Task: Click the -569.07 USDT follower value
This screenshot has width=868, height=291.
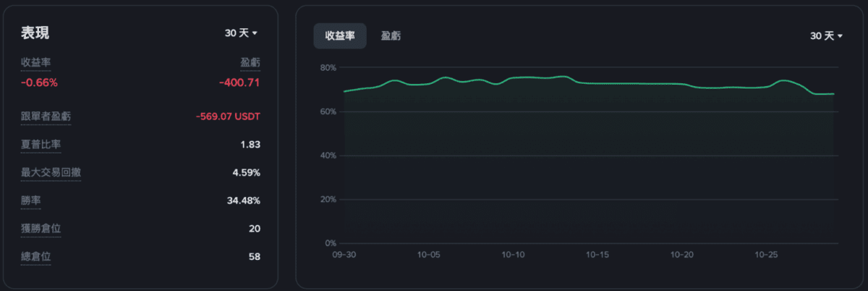Action: click(228, 116)
